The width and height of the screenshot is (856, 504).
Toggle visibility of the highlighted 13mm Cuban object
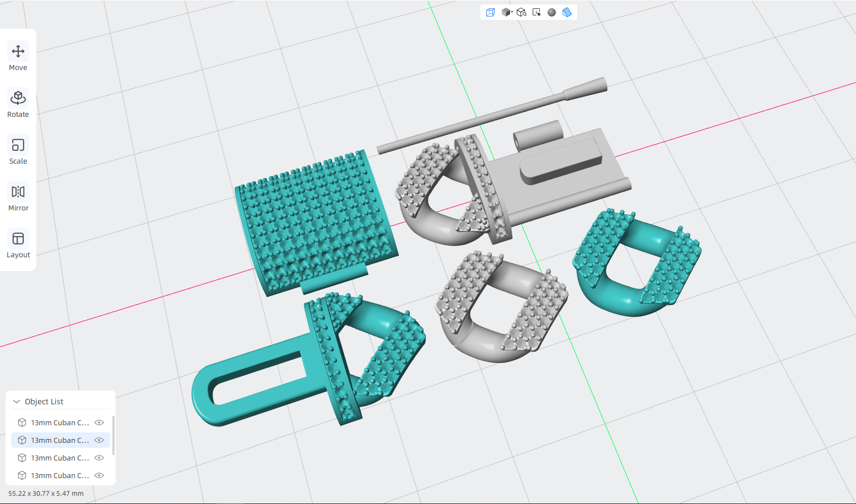coord(99,440)
